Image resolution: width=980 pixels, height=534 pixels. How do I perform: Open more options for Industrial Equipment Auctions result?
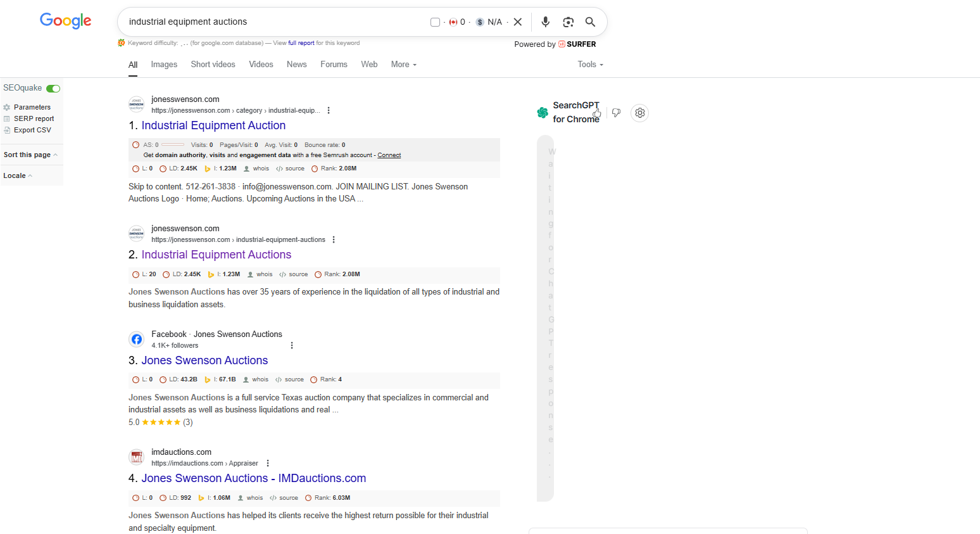pos(334,239)
